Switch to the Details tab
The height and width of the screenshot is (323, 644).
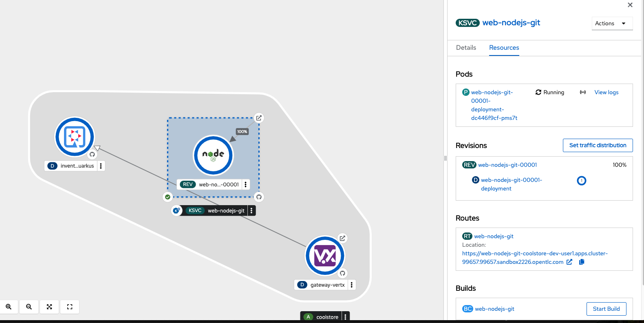tap(466, 48)
